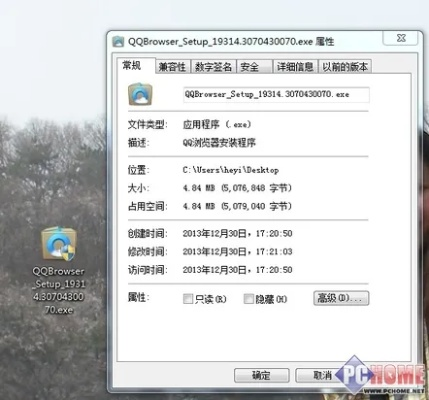Click the QQBrowser icon in properties title bar
Viewport: 429px width, 400px height.
point(118,42)
